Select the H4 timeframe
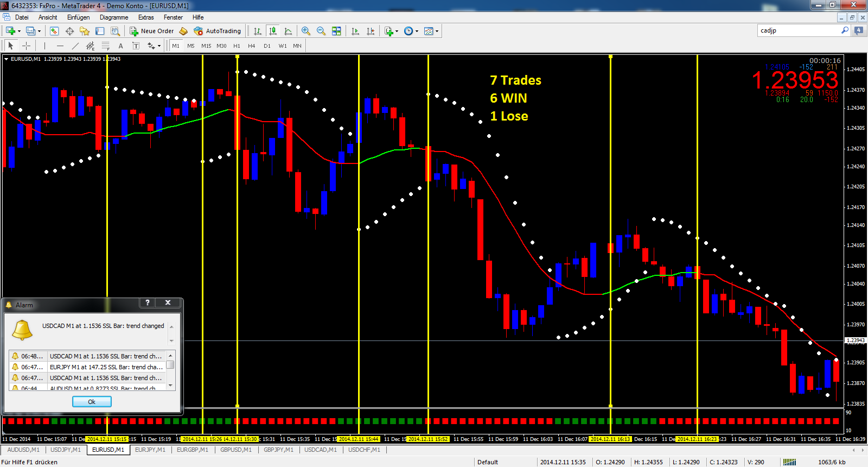The height and width of the screenshot is (467, 868). point(252,46)
